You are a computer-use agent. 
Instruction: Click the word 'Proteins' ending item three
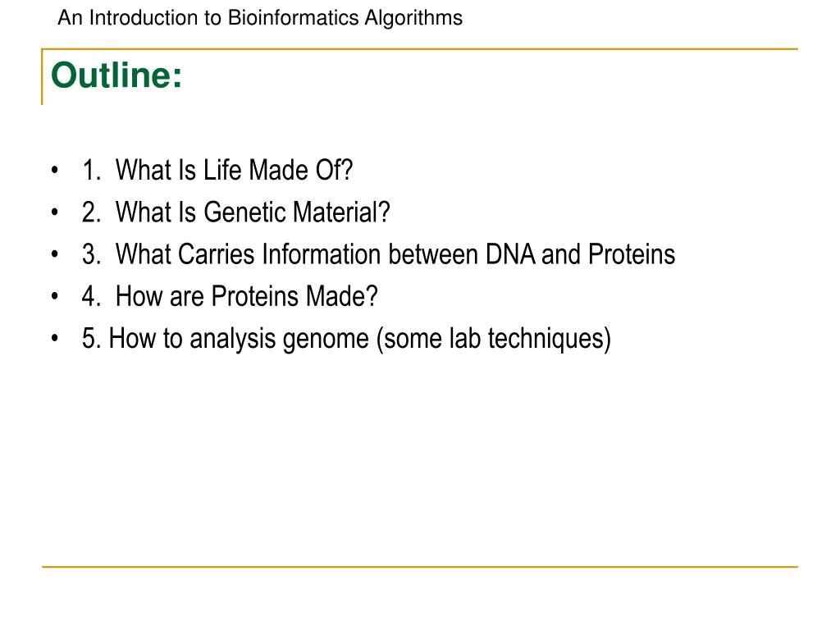pyautogui.click(x=632, y=254)
